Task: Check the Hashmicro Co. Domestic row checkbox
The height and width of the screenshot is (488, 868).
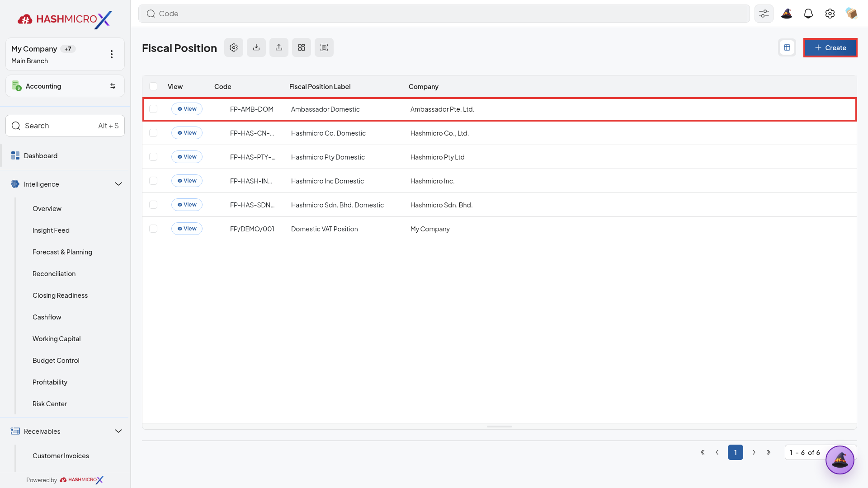Action: tap(153, 133)
